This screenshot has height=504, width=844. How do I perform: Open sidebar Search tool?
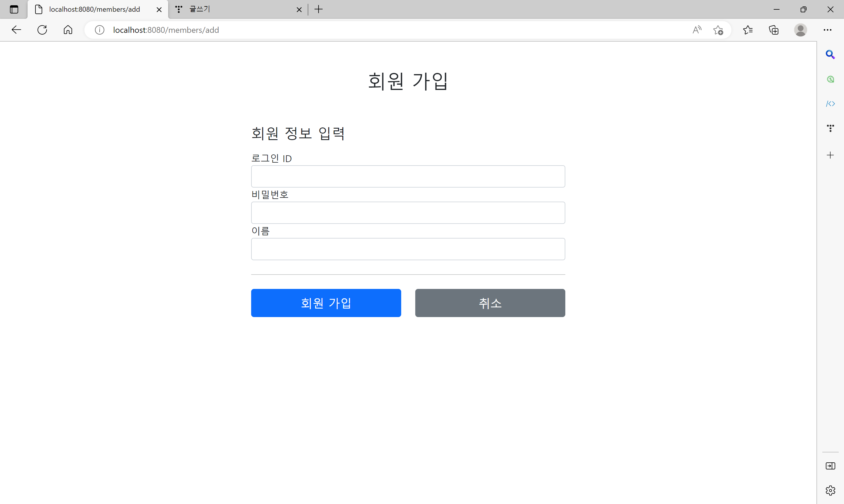pos(830,54)
